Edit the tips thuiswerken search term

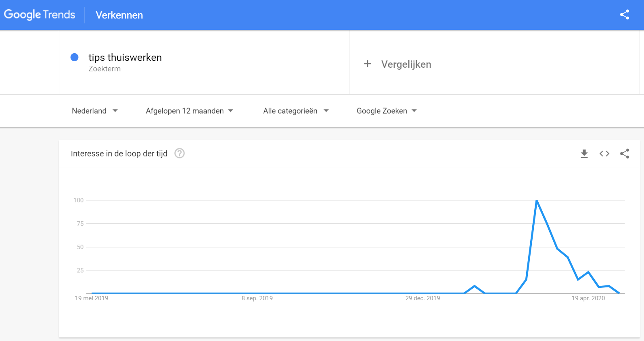(x=125, y=58)
